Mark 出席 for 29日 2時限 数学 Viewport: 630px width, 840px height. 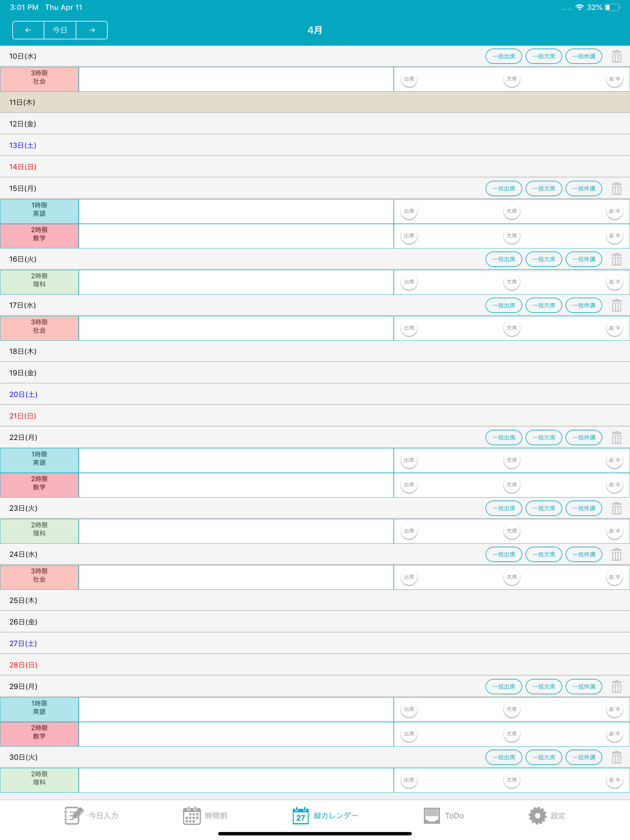coord(409,734)
